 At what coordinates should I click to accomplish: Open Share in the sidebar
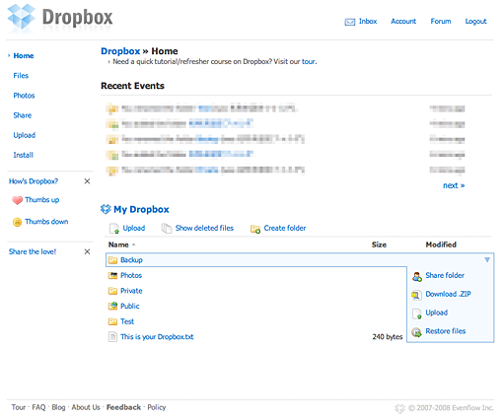pyautogui.click(x=23, y=115)
